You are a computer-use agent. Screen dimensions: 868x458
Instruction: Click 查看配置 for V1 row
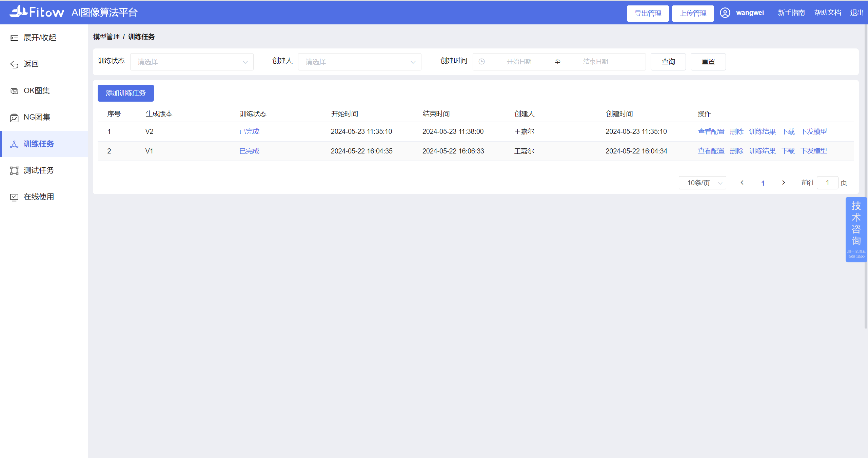[711, 151]
